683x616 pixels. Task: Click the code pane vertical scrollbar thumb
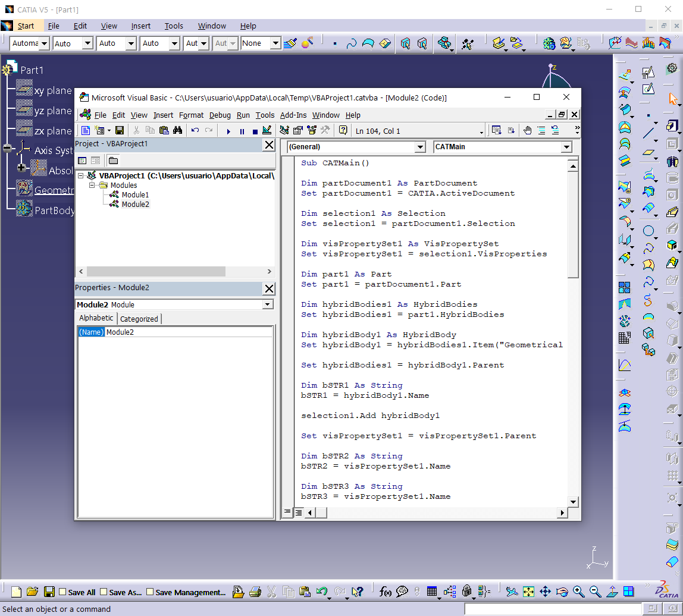574,225
